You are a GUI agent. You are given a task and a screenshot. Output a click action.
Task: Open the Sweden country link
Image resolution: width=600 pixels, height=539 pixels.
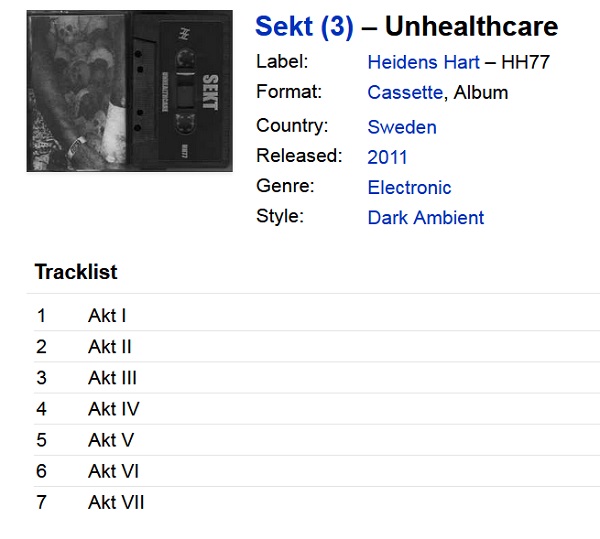pyautogui.click(x=402, y=127)
